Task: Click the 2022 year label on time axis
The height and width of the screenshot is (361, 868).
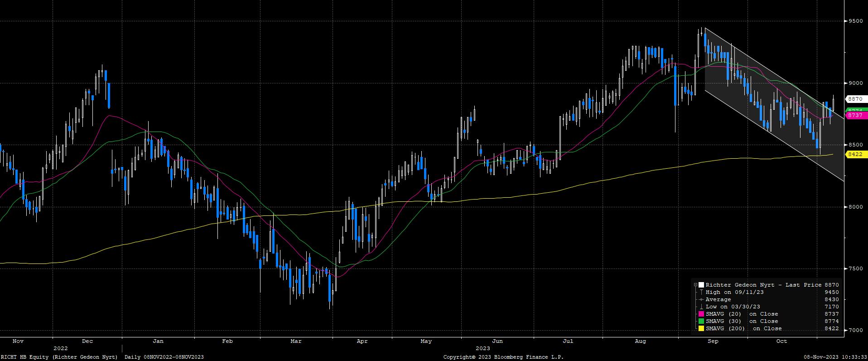Action: (x=60, y=348)
